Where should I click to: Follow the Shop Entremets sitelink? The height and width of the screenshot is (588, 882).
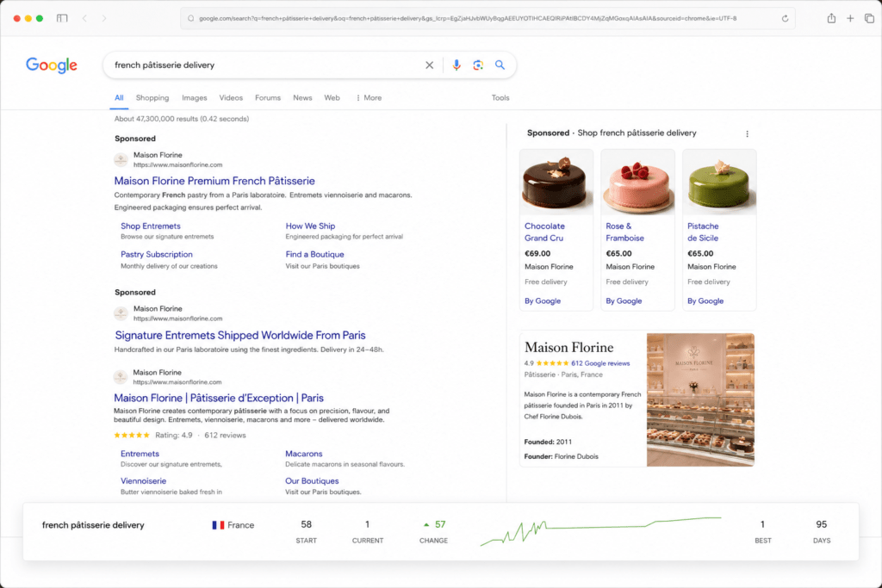tap(151, 226)
